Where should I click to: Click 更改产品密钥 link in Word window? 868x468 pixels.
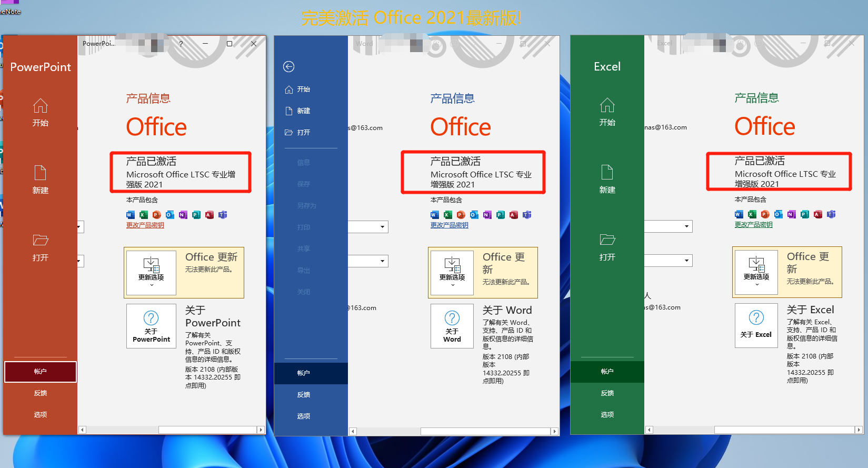[x=450, y=225]
